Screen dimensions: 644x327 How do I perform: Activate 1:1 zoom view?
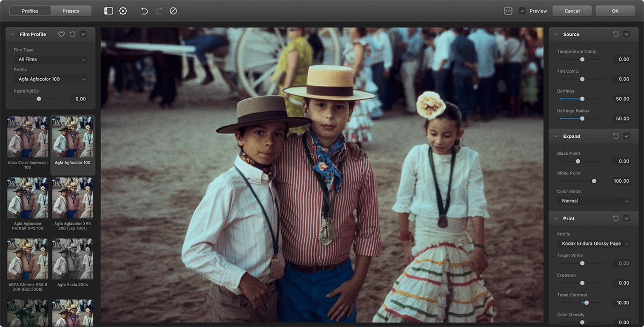(509, 11)
